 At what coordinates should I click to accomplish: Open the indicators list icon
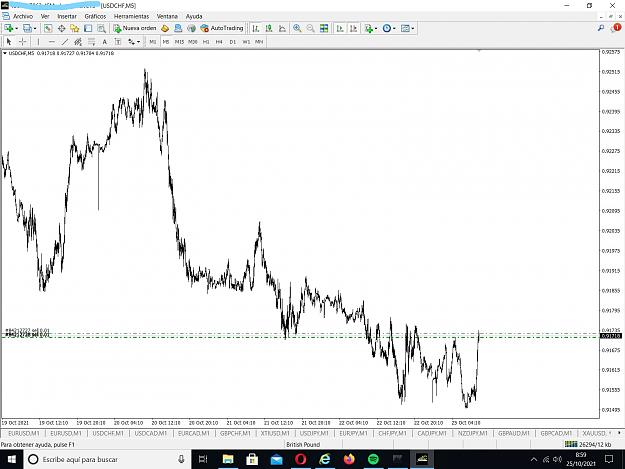click(368, 28)
